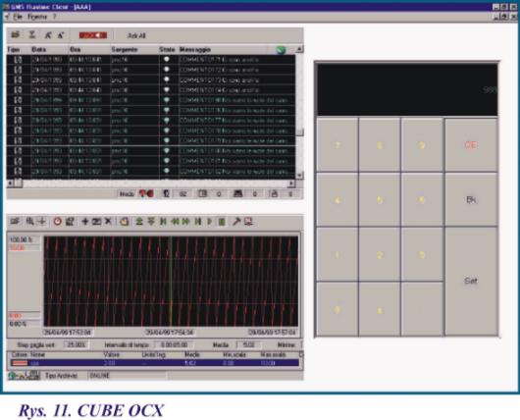This screenshot has width=520, height=420.
Task: Click the Intervallo di tempo value field
Action: tap(175, 345)
